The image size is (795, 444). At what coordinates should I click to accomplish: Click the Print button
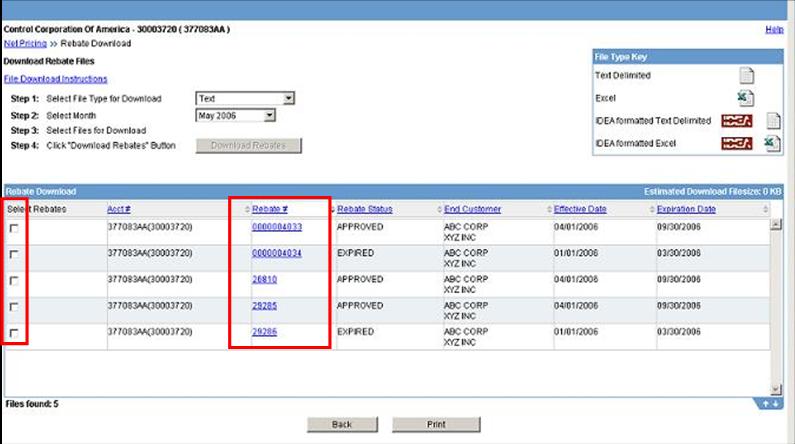pos(436,424)
